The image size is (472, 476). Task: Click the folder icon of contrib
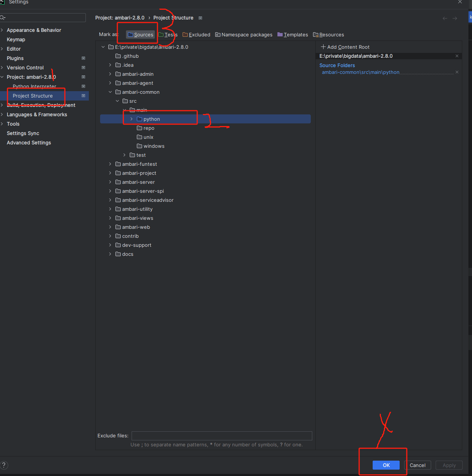[x=118, y=236]
